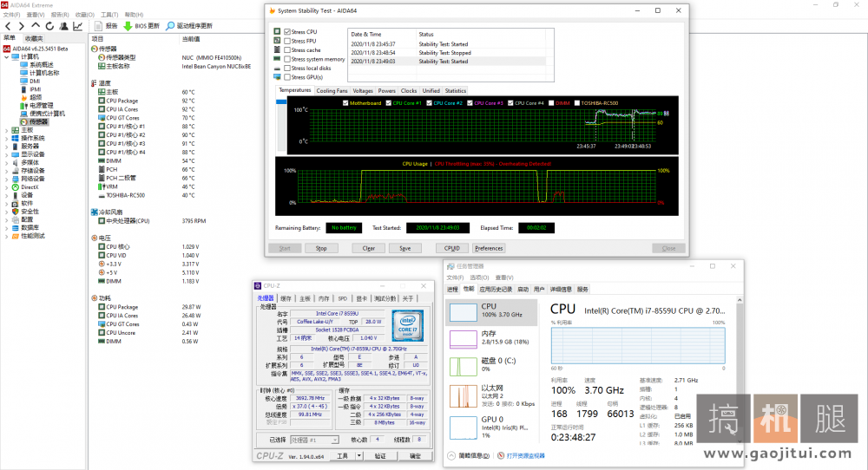868x470 pixels.
Task: Click the graph chart icon in AIDA64 toolbar
Action: point(78,26)
